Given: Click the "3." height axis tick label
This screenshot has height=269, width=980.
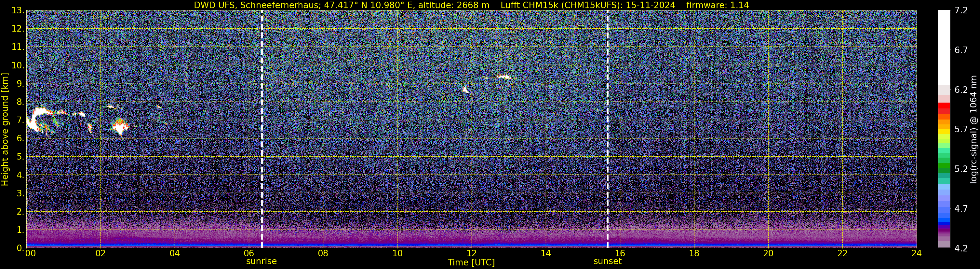Looking at the screenshot, I should point(20,193).
